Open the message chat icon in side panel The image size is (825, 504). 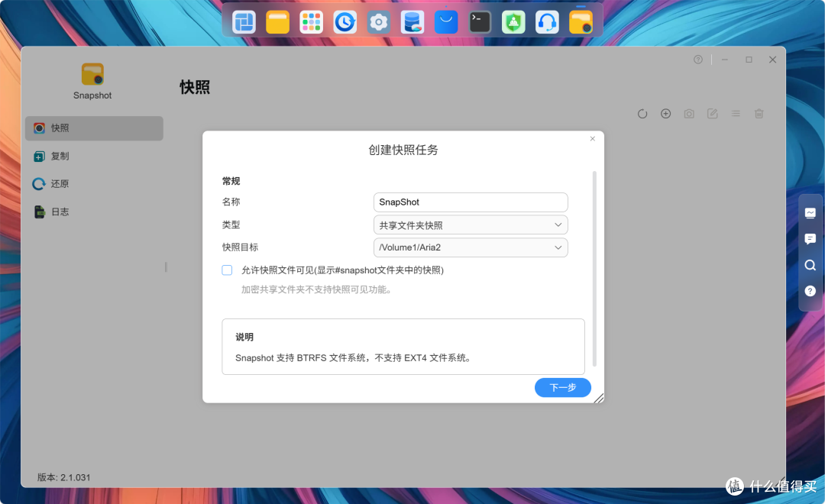coord(810,239)
